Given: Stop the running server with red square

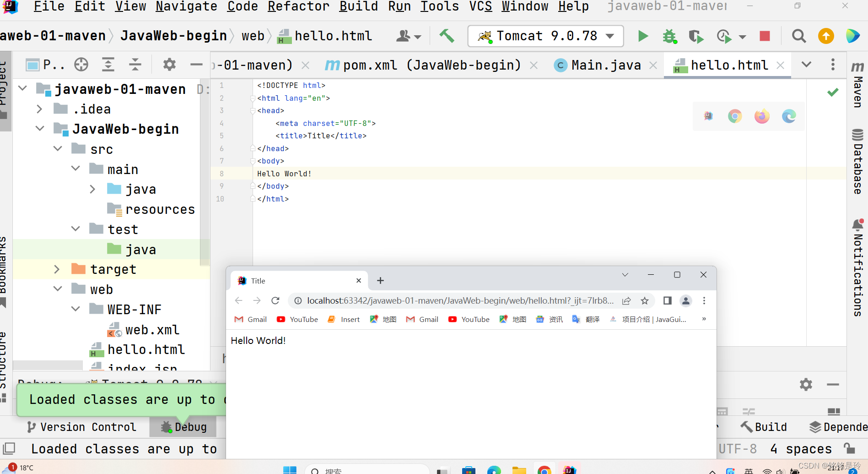Looking at the screenshot, I should pyautogui.click(x=765, y=36).
